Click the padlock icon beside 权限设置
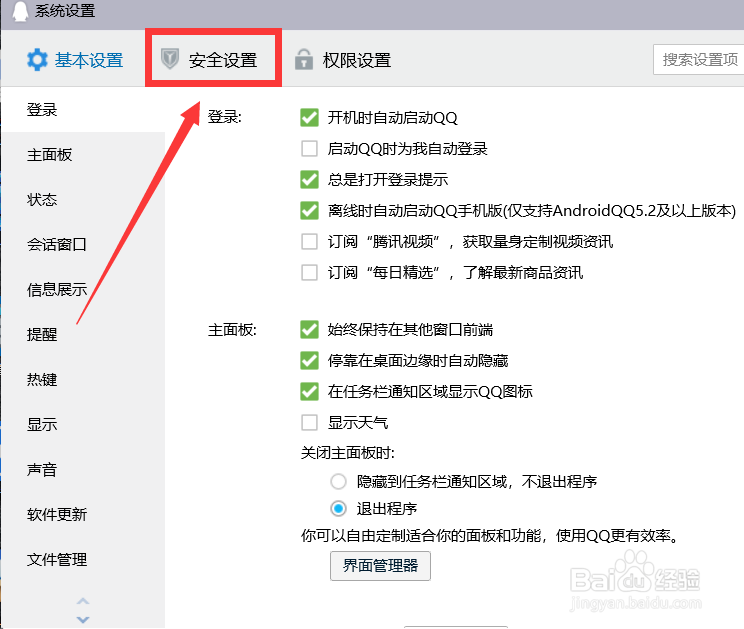 [x=304, y=60]
